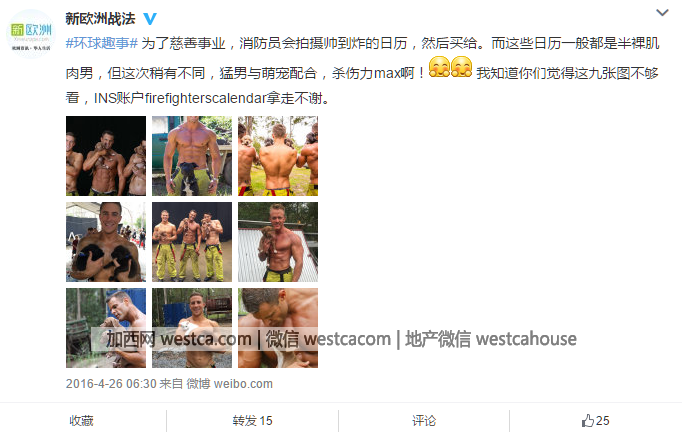Open the 评论 comments section
The image size is (682, 437).
click(424, 420)
